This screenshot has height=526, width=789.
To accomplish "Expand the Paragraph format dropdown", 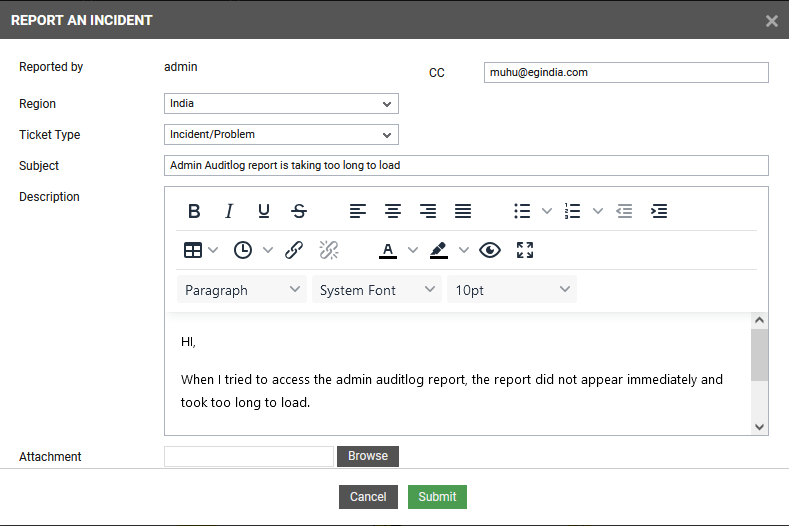I will 242,290.
